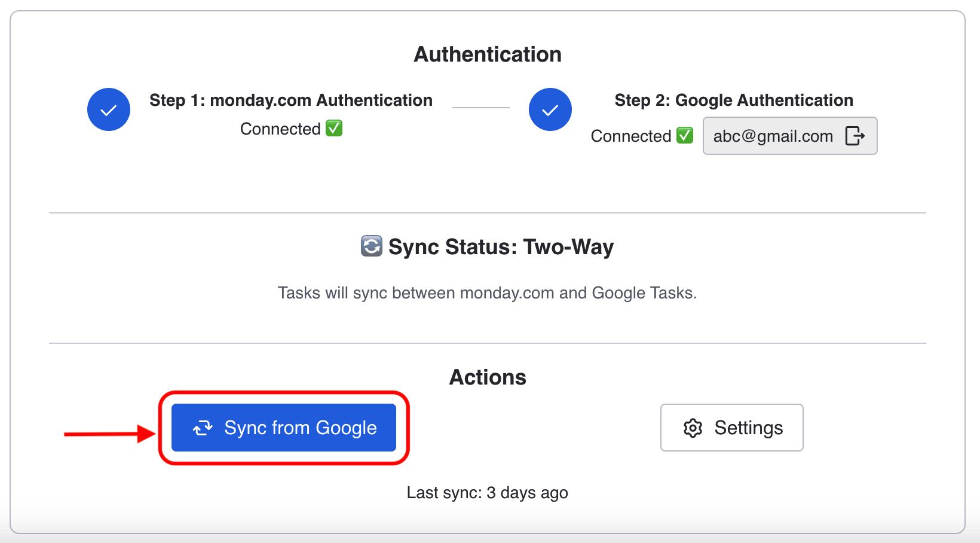Image resolution: width=980 pixels, height=543 pixels.
Task: Click the Step 2 blue checkmark circle
Action: click(x=550, y=109)
